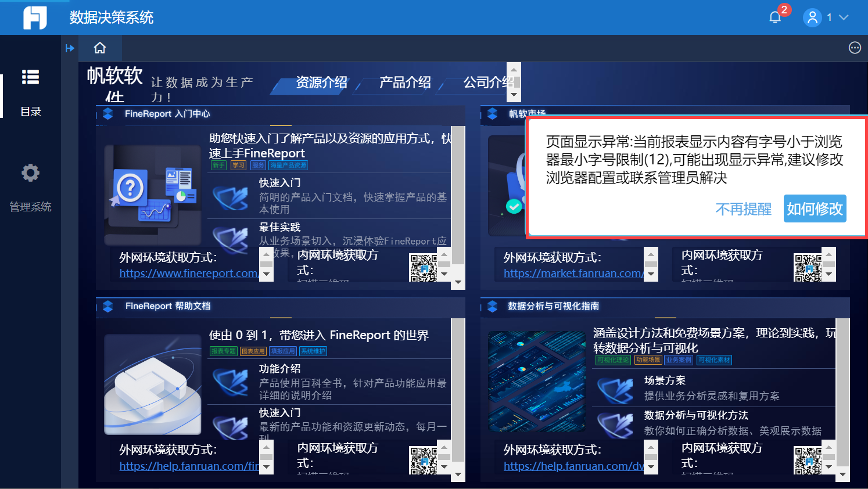Viewport: 868px width, 489px height.
Task: Select the 系统维护 tag
Action: pos(313,351)
